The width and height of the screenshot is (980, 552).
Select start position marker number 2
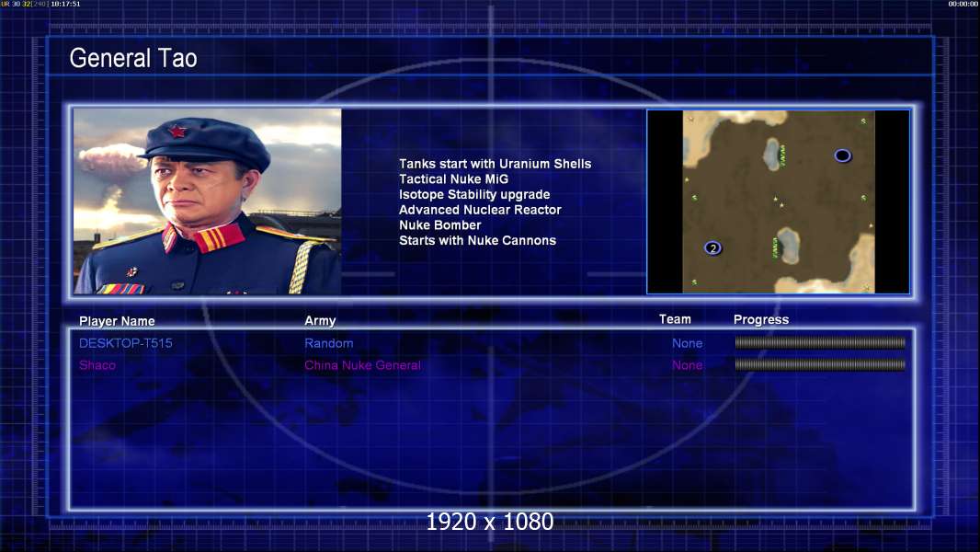pyautogui.click(x=712, y=248)
